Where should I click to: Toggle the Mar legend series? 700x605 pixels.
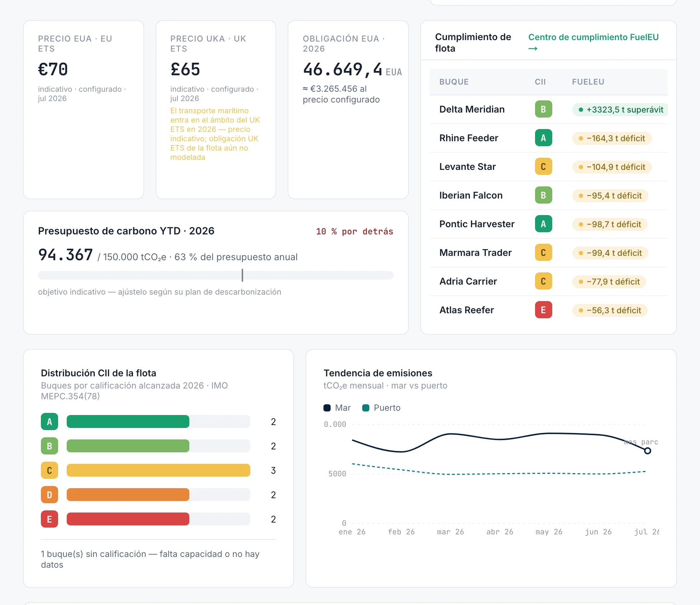(x=337, y=408)
